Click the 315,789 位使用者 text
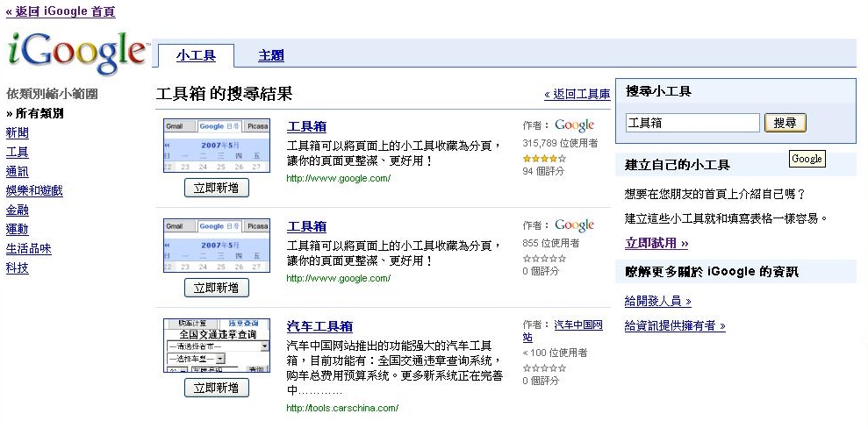This screenshot has height=428, width=868. click(560, 143)
